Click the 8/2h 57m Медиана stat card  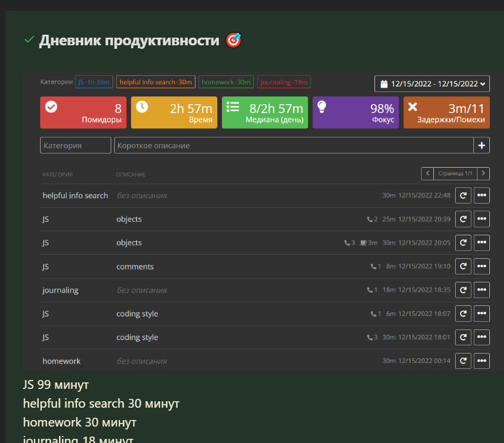point(265,112)
